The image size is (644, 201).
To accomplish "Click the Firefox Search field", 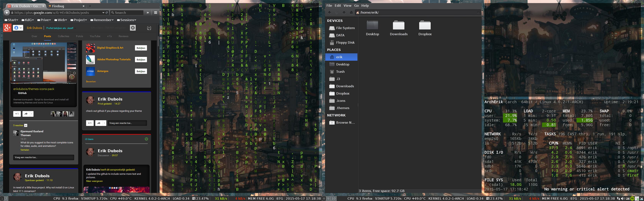I will point(127,12).
